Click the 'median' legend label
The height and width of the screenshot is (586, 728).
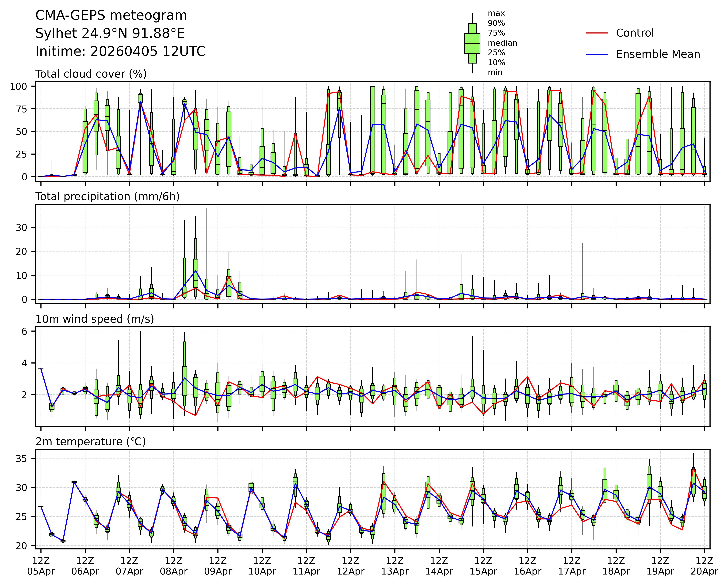(502, 43)
